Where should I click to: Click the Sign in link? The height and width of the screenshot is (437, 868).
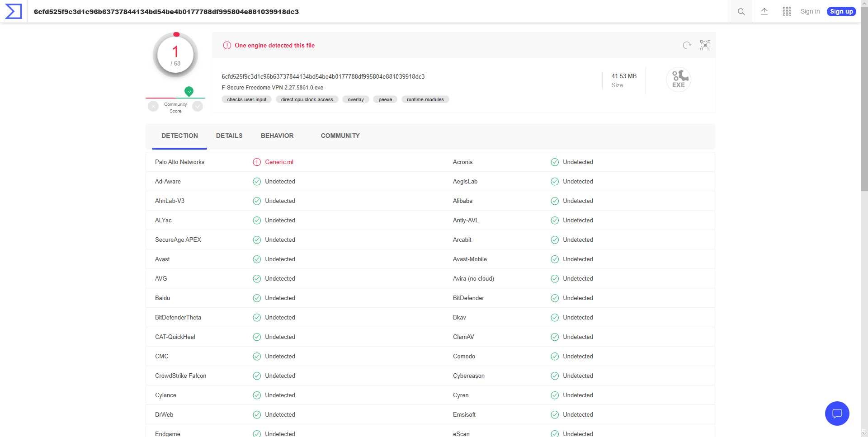810,11
